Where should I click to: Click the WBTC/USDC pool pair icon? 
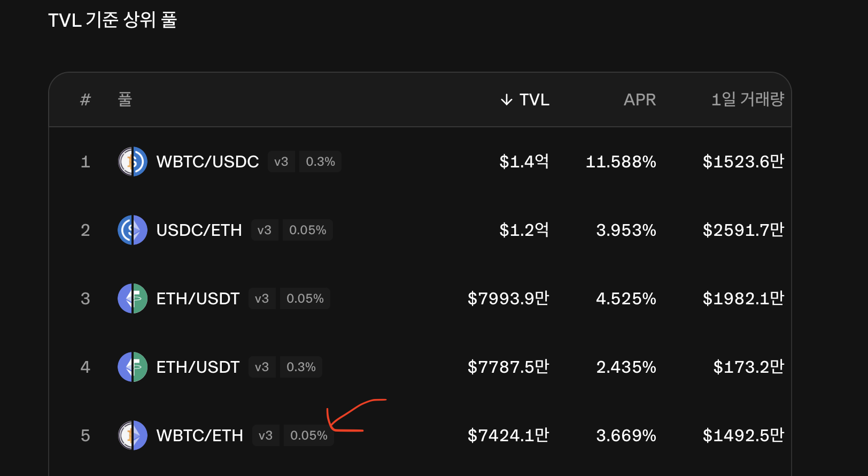coord(132,161)
